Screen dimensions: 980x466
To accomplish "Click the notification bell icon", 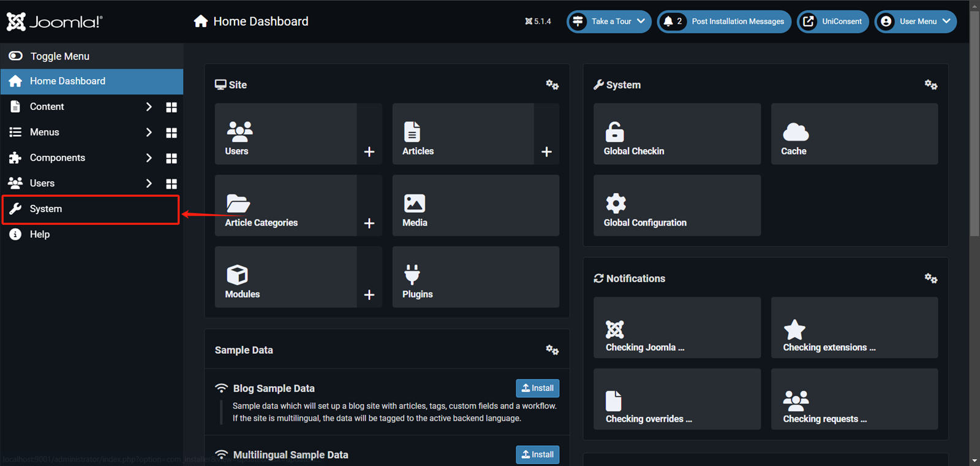I will (x=668, y=21).
